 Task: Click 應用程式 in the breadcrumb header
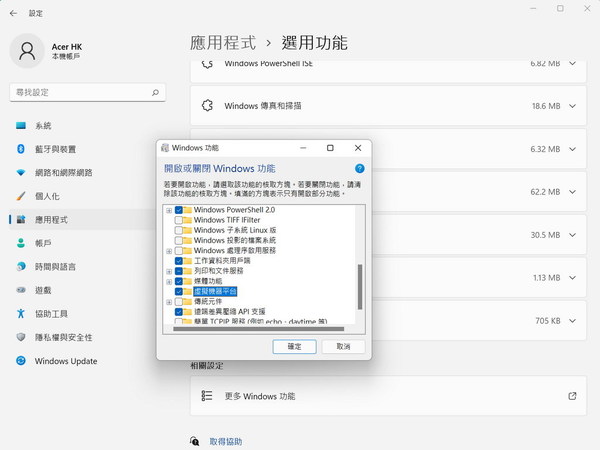[223, 42]
